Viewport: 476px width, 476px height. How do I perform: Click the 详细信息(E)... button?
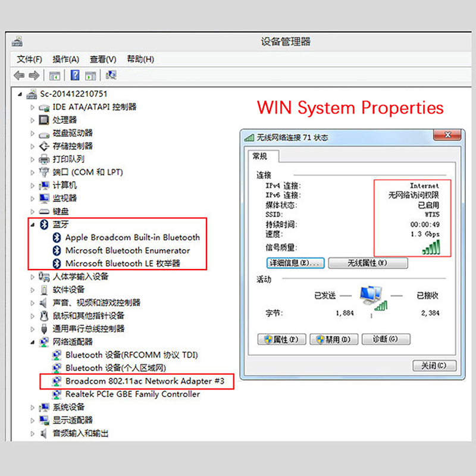[x=295, y=263]
